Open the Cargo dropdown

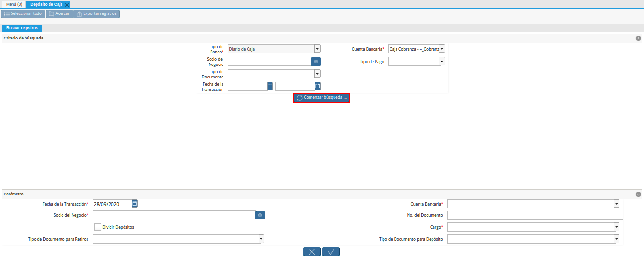pyautogui.click(x=616, y=227)
